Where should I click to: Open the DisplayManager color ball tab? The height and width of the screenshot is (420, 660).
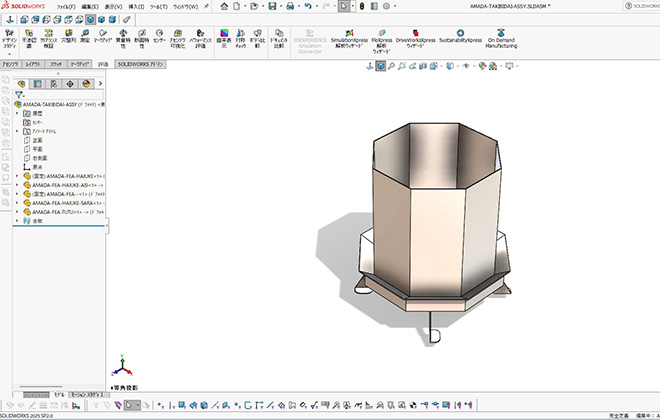tap(85, 83)
